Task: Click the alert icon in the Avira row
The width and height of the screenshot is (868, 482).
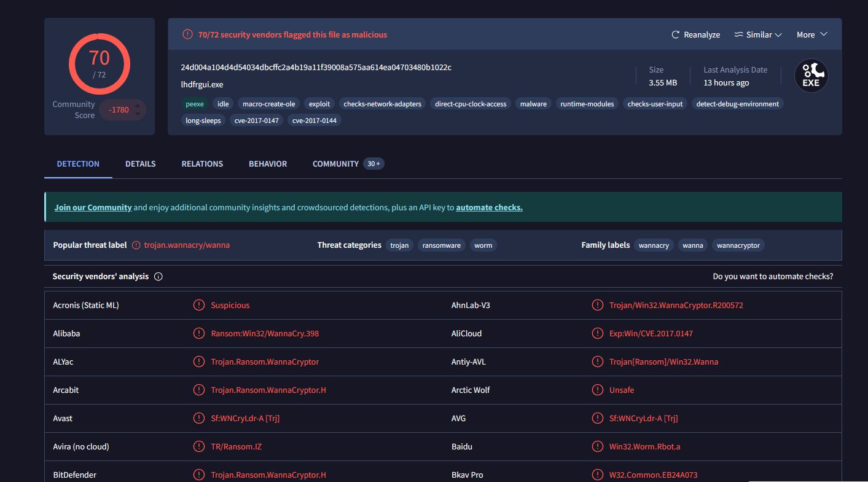Action: [x=199, y=446]
